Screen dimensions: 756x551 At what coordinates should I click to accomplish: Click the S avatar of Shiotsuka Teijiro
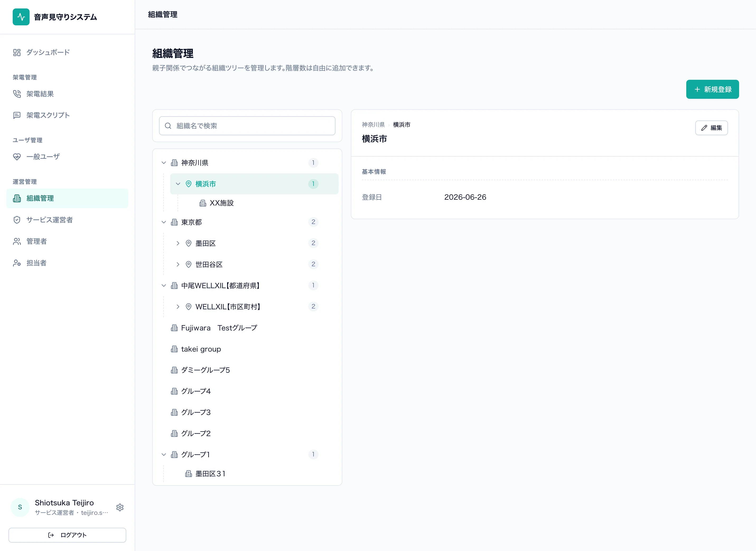pyautogui.click(x=20, y=507)
